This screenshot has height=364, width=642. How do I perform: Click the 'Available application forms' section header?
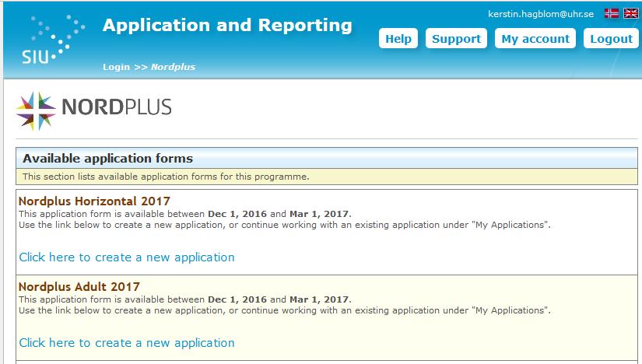tap(327, 158)
